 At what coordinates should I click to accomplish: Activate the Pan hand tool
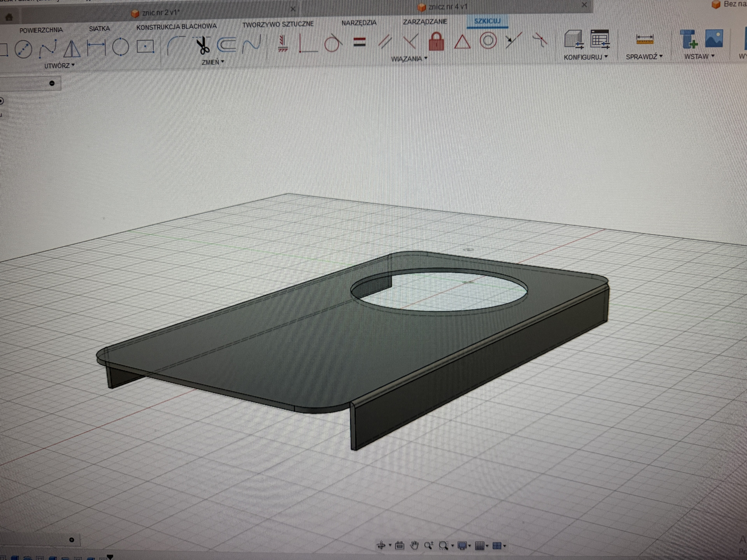[414, 546]
